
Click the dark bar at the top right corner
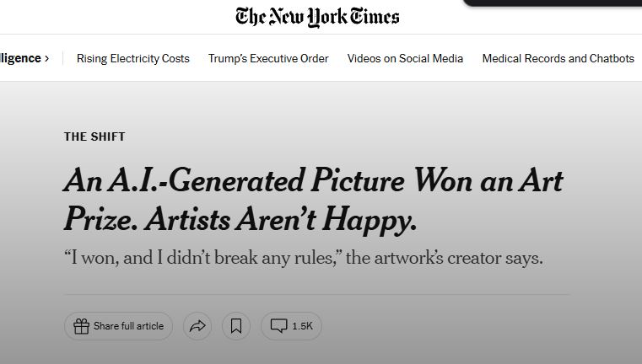[x=553, y=3]
